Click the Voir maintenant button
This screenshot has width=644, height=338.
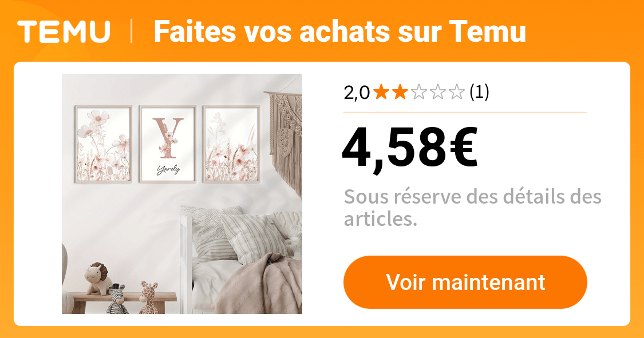tap(465, 282)
